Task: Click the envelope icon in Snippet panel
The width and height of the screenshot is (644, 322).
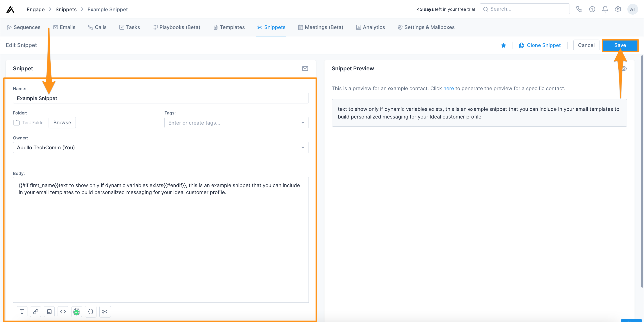Action: (305, 69)
